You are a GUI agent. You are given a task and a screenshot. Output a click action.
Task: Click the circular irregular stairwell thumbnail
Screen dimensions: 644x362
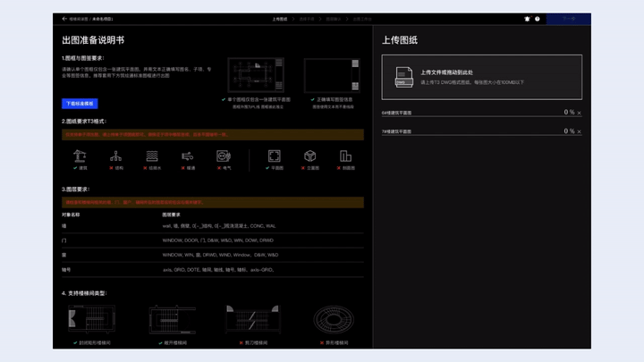click(334, 319)
